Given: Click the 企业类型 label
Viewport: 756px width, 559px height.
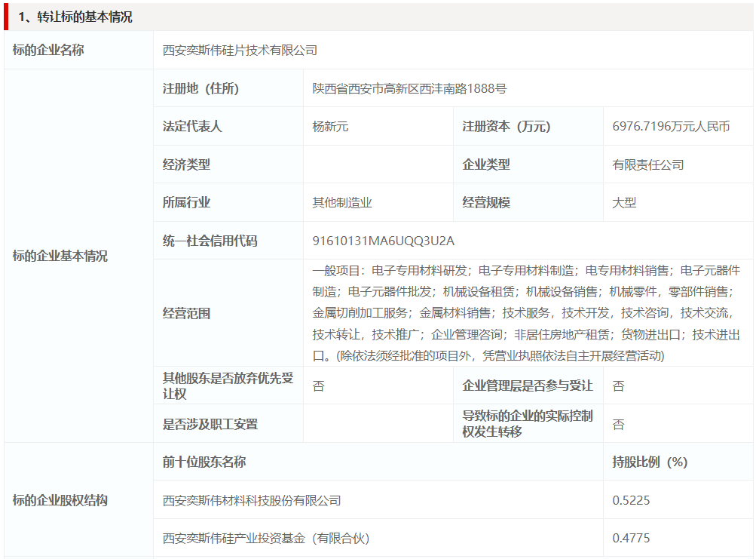Looking at the screenshot, I should (486, 164).
